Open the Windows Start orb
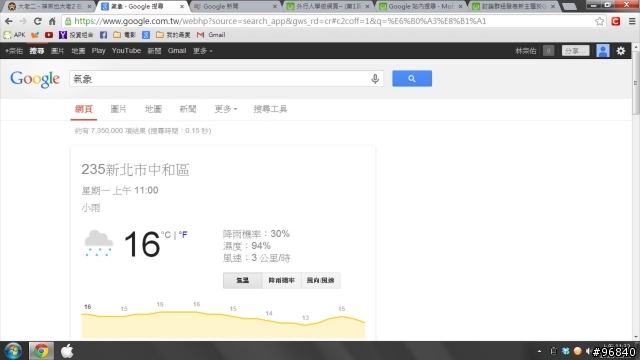The image size is (640, 360). point(13,351)
